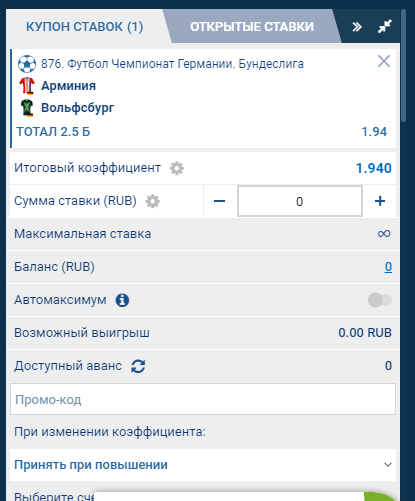Screen dimensions: 415x501
Task: Click the Wolfsburg team jersey icon
Action: tap(27, 108)
